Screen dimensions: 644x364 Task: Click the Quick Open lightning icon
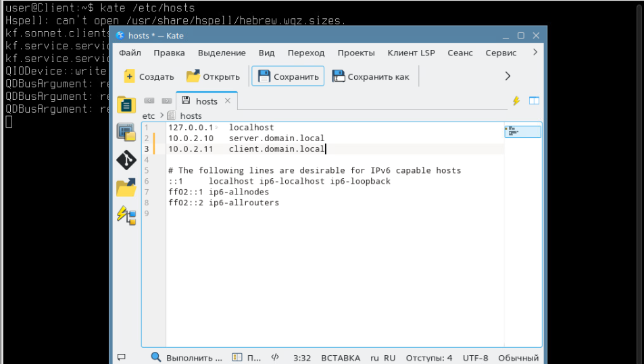tap(516, 101)
